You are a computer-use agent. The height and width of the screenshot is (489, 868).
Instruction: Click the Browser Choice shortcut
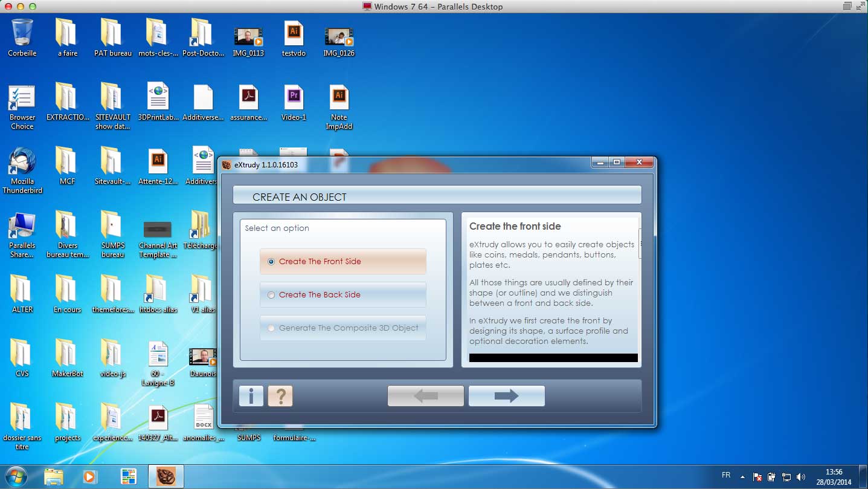(x=22, y=107)
